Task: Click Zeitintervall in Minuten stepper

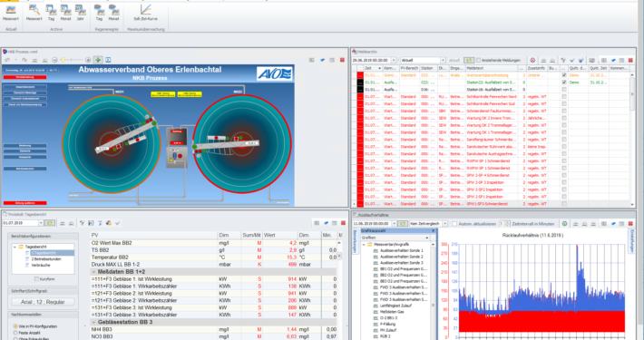Action: pyautogui.click(x=508, y=224)
